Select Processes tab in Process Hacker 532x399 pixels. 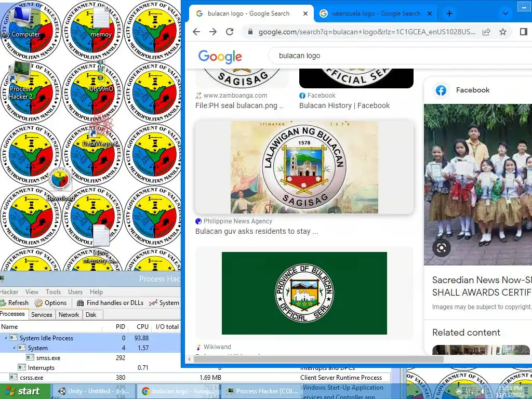click(13, 314)
